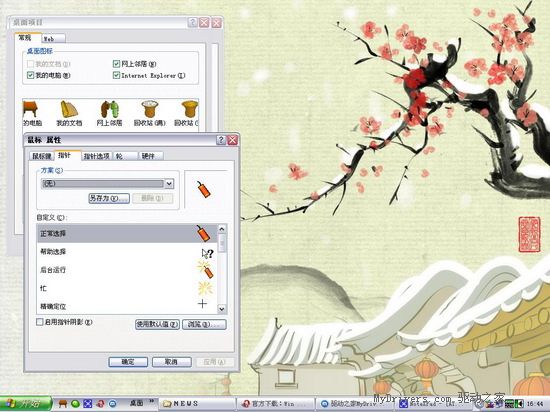The image size is (550, 412).
Task: Click 确定 OK button in mouse properties
Action: coord(128,362)
